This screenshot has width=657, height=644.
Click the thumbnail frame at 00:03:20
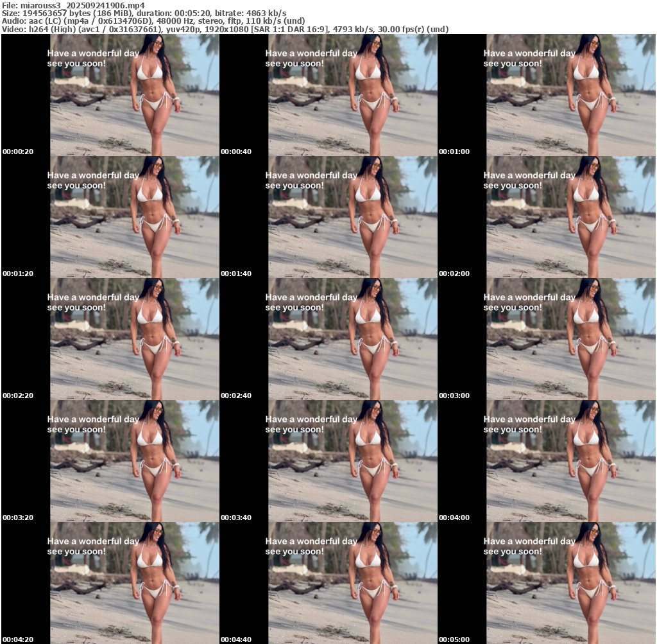[110, 461]
